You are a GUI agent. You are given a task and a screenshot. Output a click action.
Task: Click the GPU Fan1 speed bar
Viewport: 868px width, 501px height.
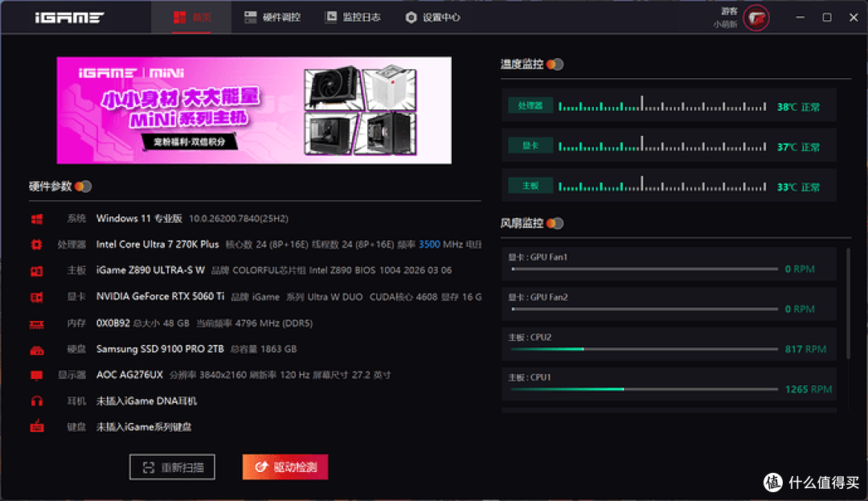645,269
